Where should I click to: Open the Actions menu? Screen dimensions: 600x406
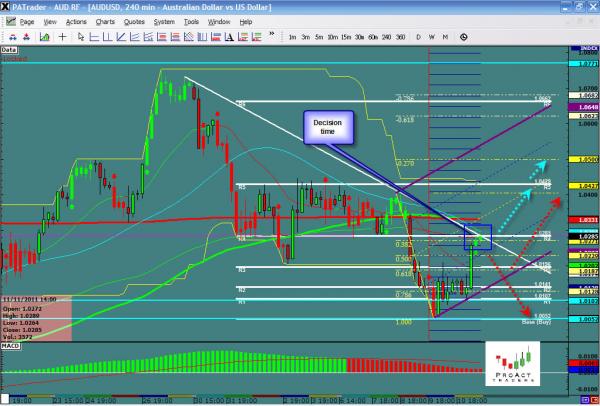[76, 22]
